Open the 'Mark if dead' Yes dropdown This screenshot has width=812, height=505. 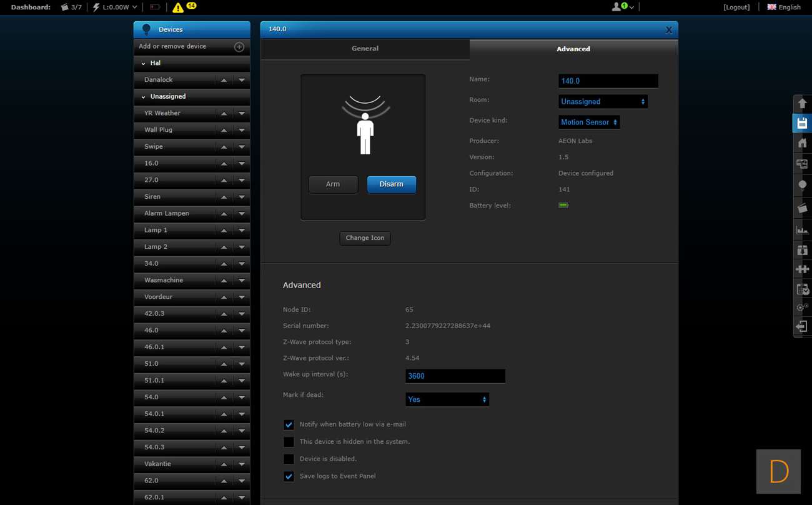(x=447, y=399)
